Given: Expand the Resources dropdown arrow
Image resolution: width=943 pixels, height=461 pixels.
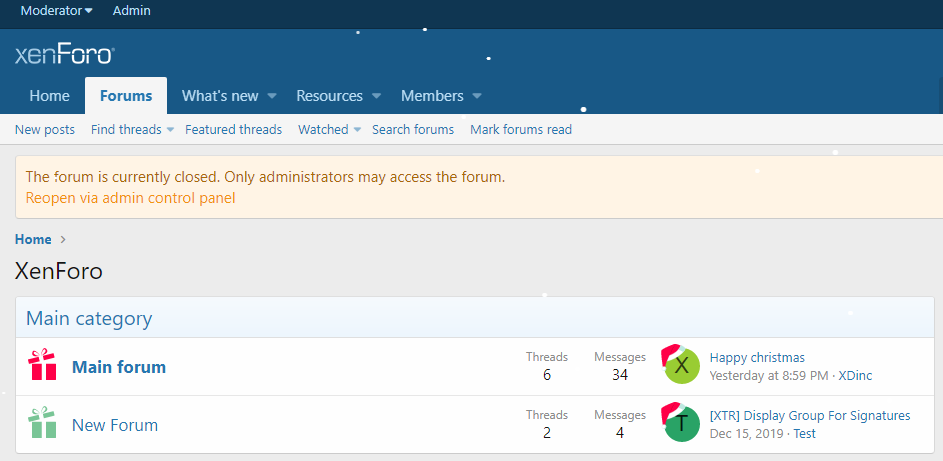Looking at the screenshot, I should click(377, 97).
